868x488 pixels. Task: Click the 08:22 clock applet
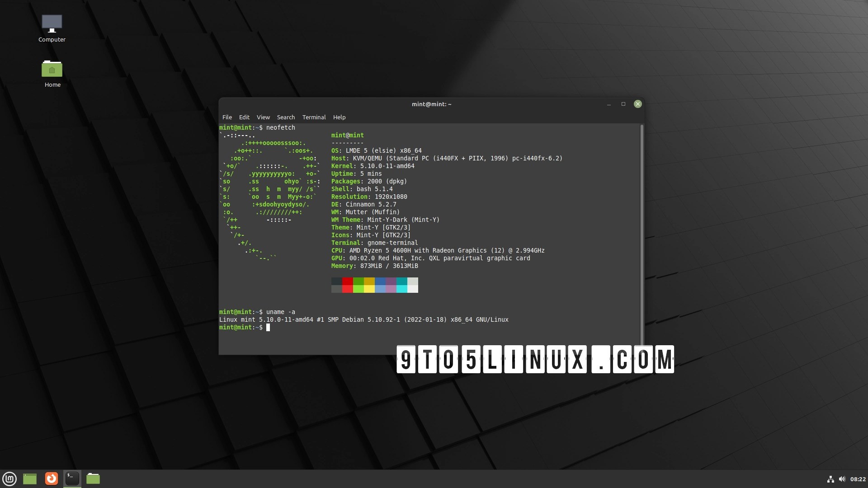click(x=858, y=479)
